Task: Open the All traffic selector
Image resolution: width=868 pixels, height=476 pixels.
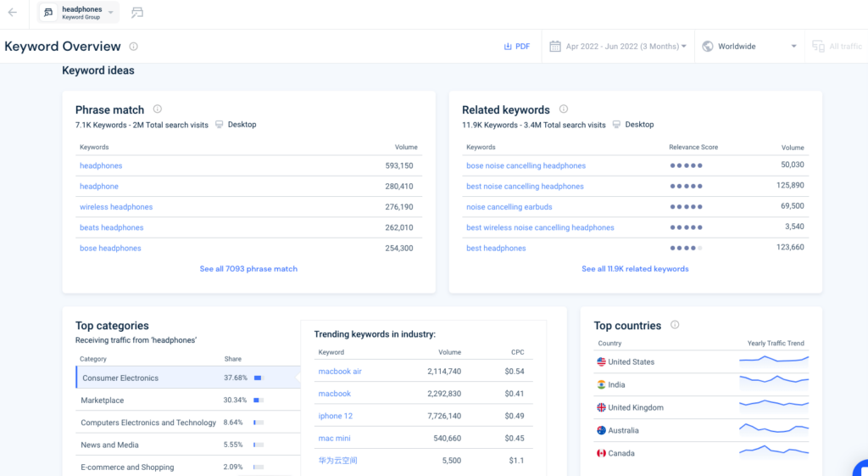Action: click(837, 47)
